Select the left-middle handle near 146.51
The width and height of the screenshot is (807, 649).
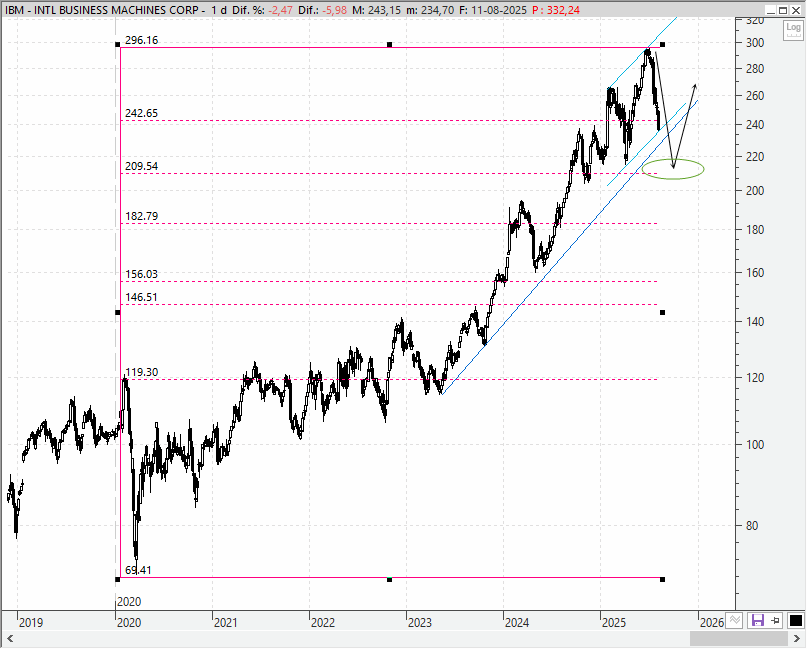point(117,312)
